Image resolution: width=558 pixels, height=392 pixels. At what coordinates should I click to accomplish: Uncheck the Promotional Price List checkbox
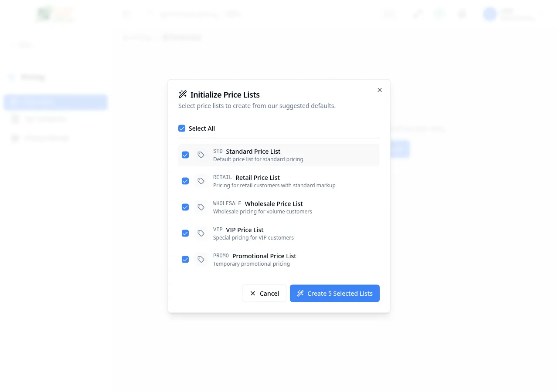point(185,260)
